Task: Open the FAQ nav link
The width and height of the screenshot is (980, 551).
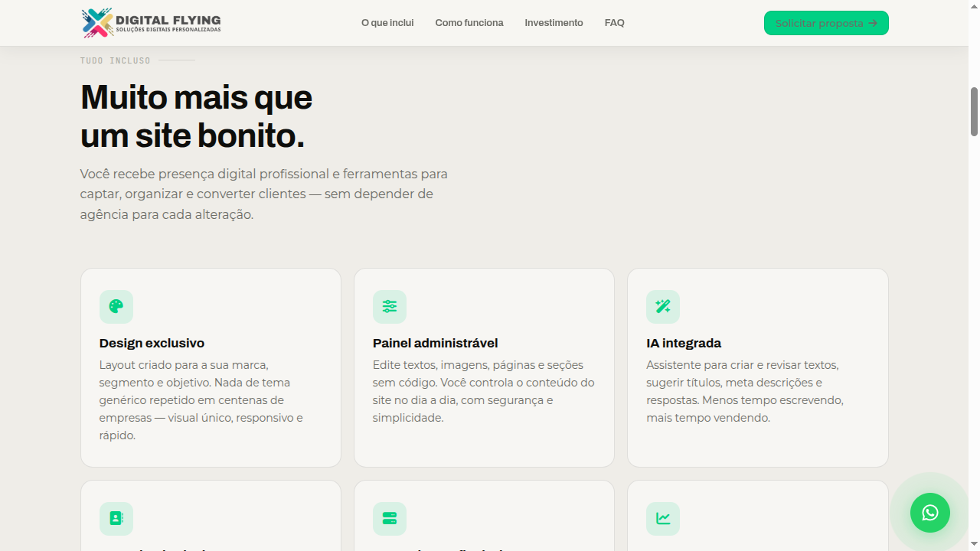Action: 615,23
